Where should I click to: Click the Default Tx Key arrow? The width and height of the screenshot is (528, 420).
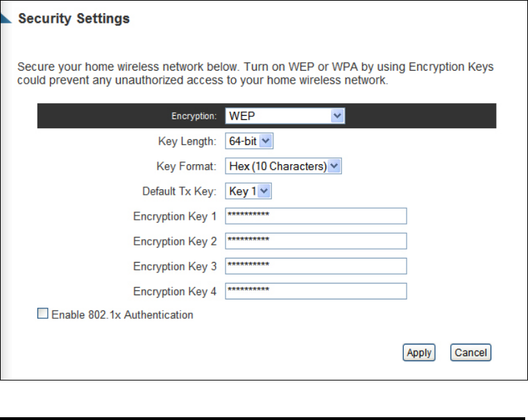(264, 191)
